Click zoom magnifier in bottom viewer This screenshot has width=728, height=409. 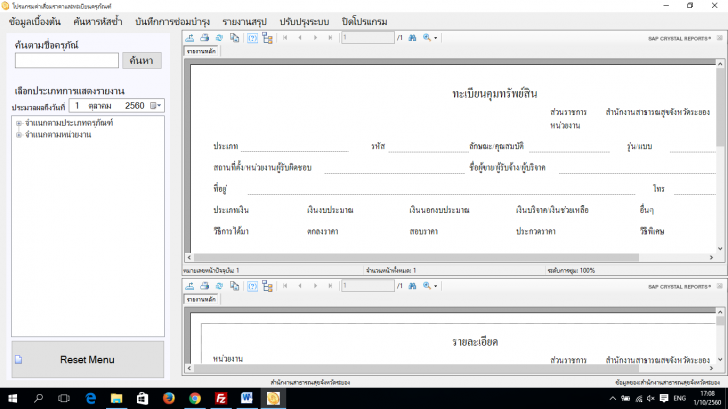(x=427, y=286)
